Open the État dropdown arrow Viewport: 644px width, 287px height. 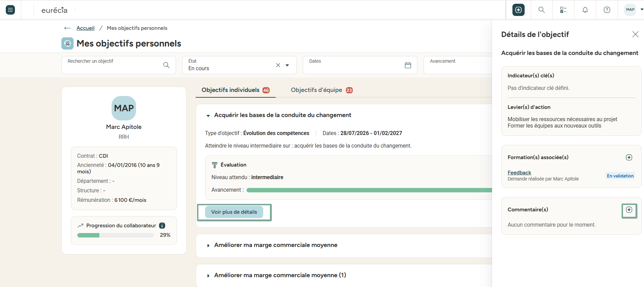(x=287, y=65)
